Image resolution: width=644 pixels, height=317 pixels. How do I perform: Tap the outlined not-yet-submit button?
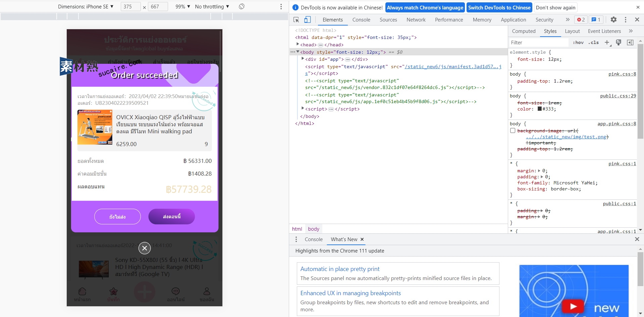click(x=117, y=217)
